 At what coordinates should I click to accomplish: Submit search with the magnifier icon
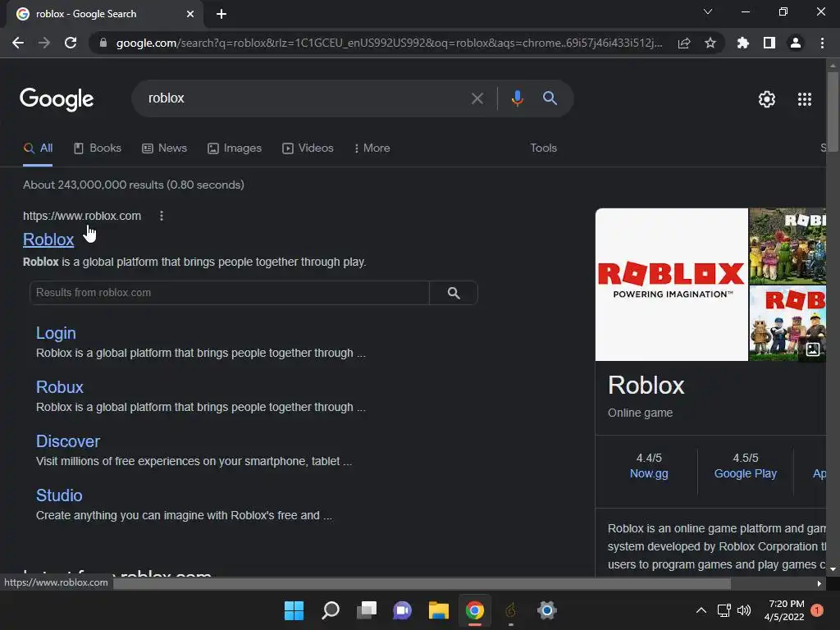(x=550, y=98)
